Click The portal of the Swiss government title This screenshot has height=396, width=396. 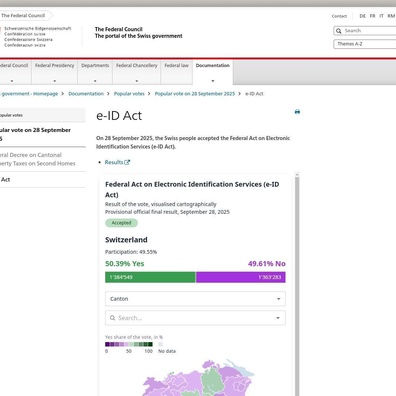click(x=139, y=36)
